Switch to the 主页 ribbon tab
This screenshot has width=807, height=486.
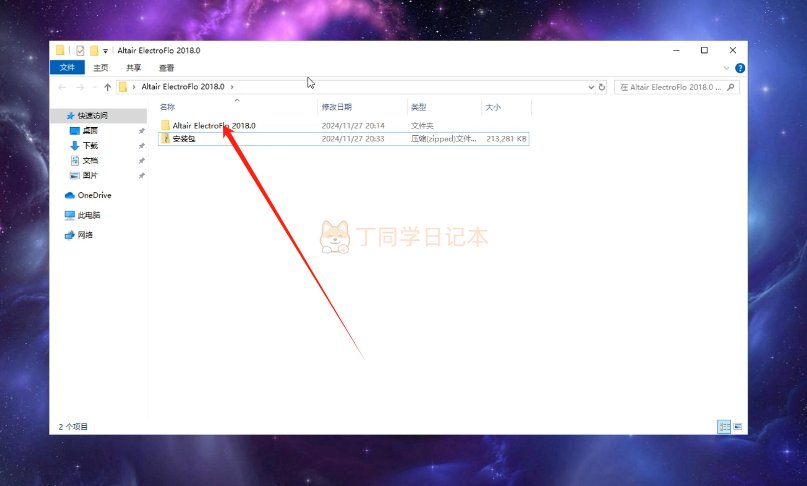100,67
